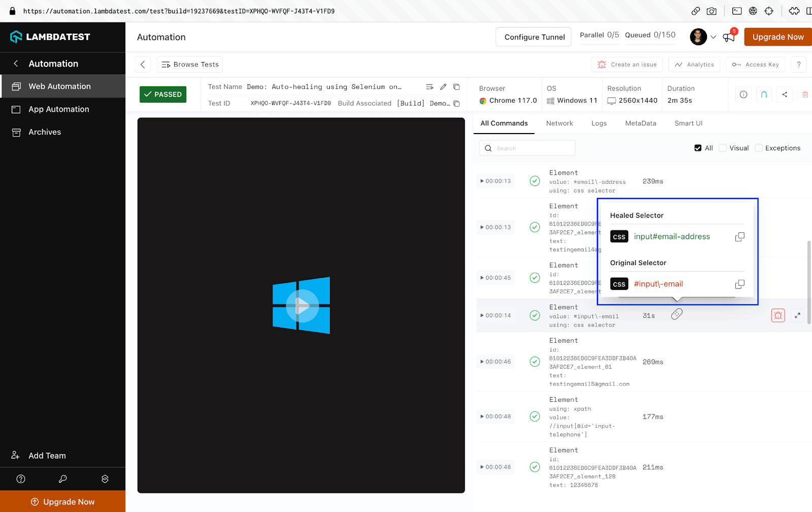Image resolution: width=812 pixels, height=512 pixels.
Task: Uncheck the All commands checkbox
Action: click(698, 148)
